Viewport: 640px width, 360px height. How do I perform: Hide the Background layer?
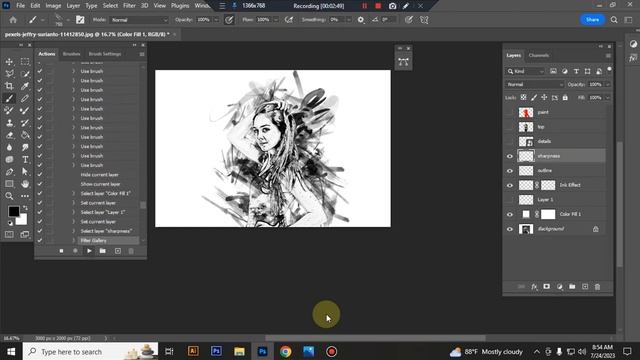[510, 229]
